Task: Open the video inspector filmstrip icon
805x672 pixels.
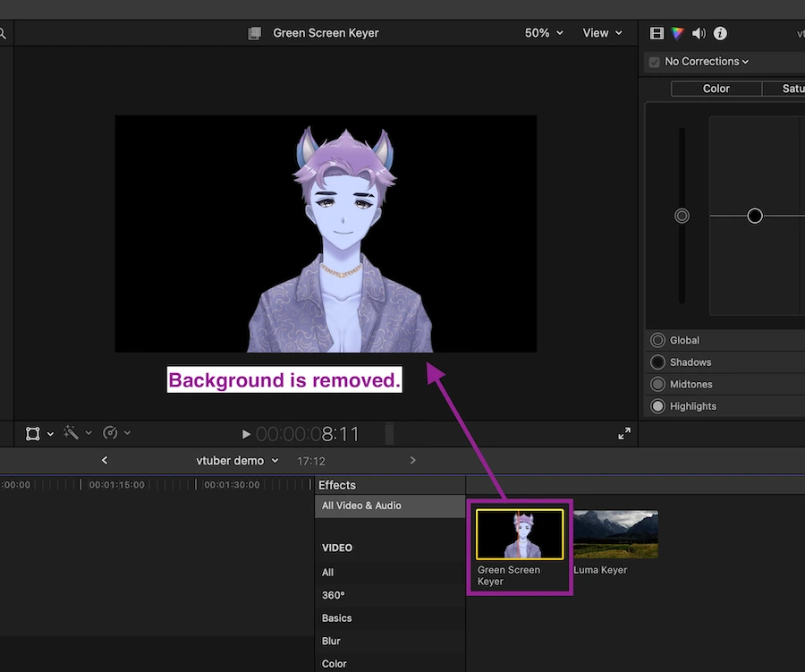Action: [x=657, y=33]
